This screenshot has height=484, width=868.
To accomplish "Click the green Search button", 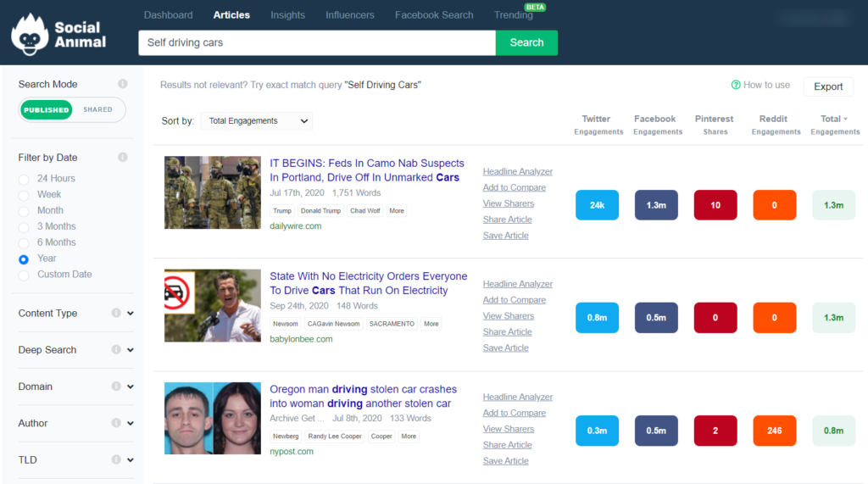I will (x=526, y=42).
